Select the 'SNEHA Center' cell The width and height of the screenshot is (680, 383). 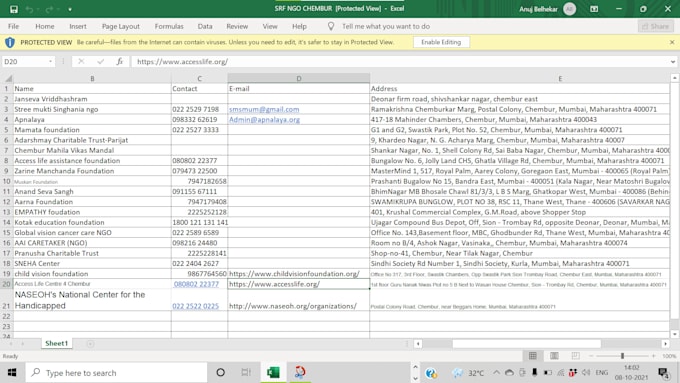tap(92, 264)
